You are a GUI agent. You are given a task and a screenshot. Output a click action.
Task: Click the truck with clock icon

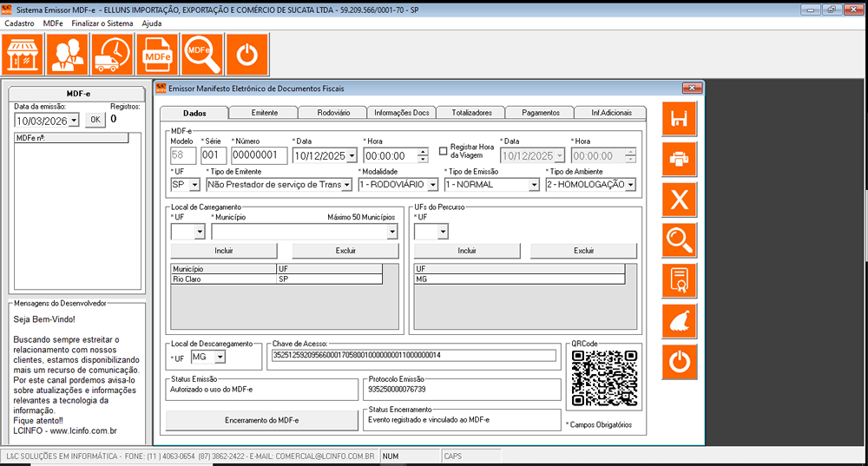point(112,55)
